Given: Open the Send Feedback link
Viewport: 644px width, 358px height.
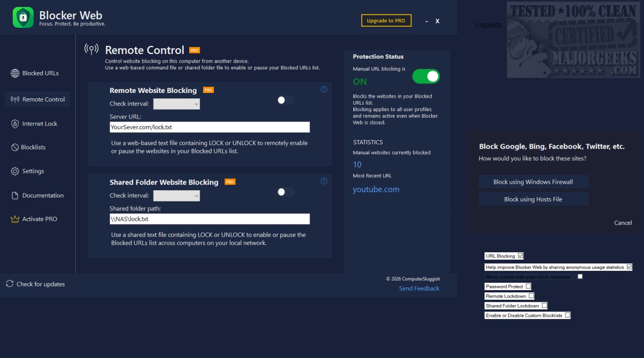Looking at the screenshot, I should (419, 289).
